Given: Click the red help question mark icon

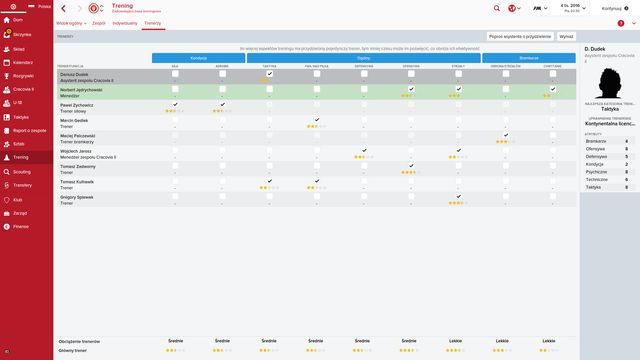Looking at the screenshot, I should (x=621, y=23).
